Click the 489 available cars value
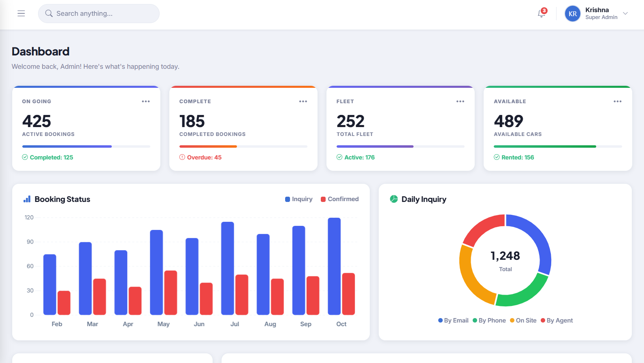The image size is (644, 363). coord(508,121)
